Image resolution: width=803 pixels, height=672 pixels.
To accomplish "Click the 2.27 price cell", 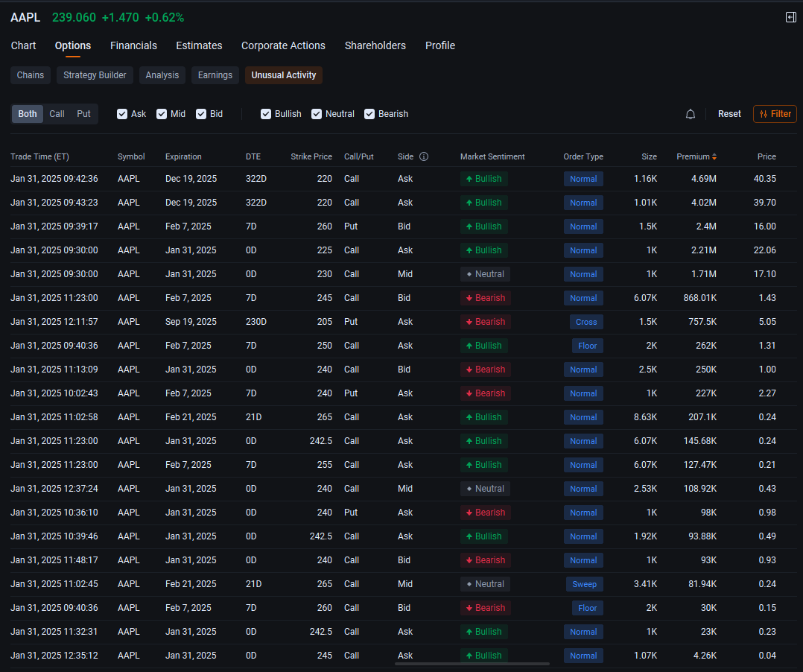I will point(767,393).
